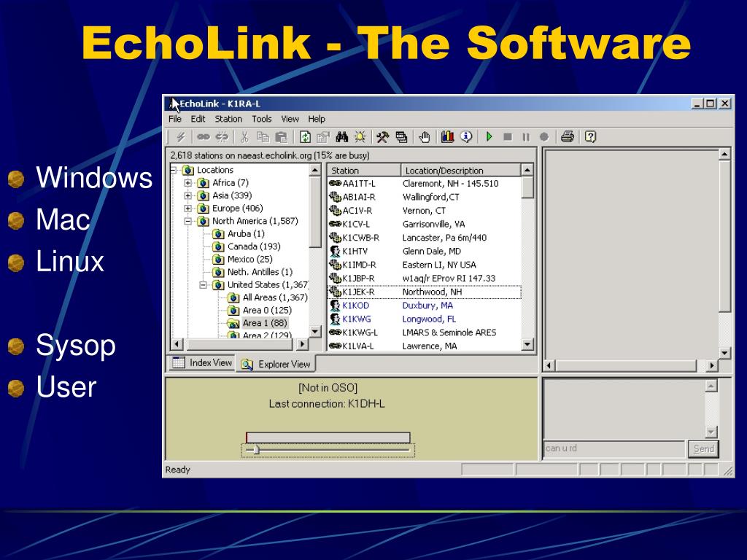Click the Send button
Screen dimensions: 747x560
pyautogui.click(x=703, y=448)
